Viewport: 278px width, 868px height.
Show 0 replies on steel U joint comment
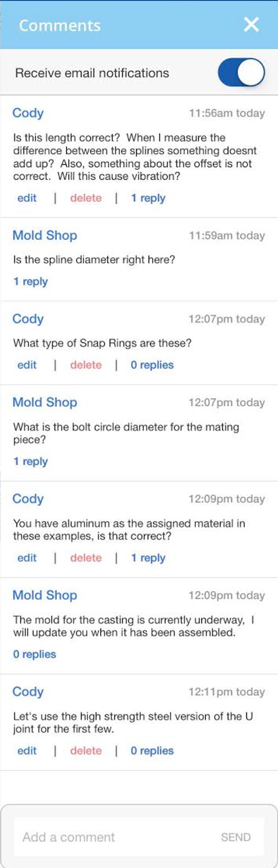click(152, 750)
